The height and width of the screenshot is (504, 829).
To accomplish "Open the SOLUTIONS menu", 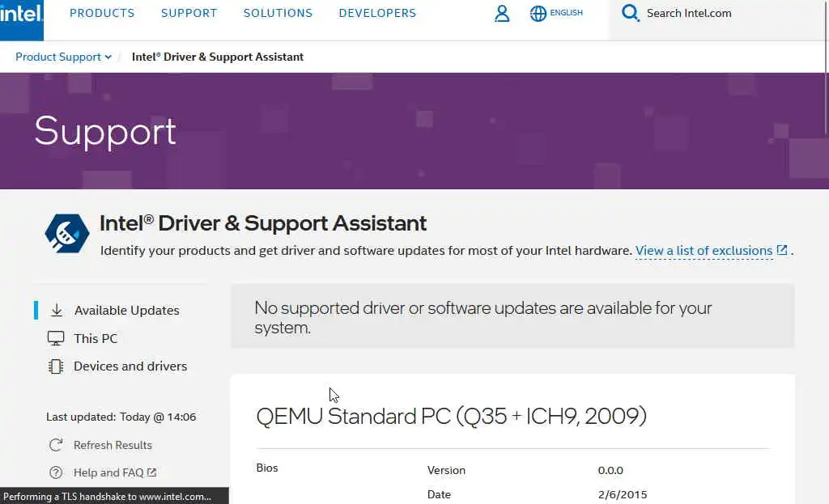I will pyautogui.click(x=278, y=14).
